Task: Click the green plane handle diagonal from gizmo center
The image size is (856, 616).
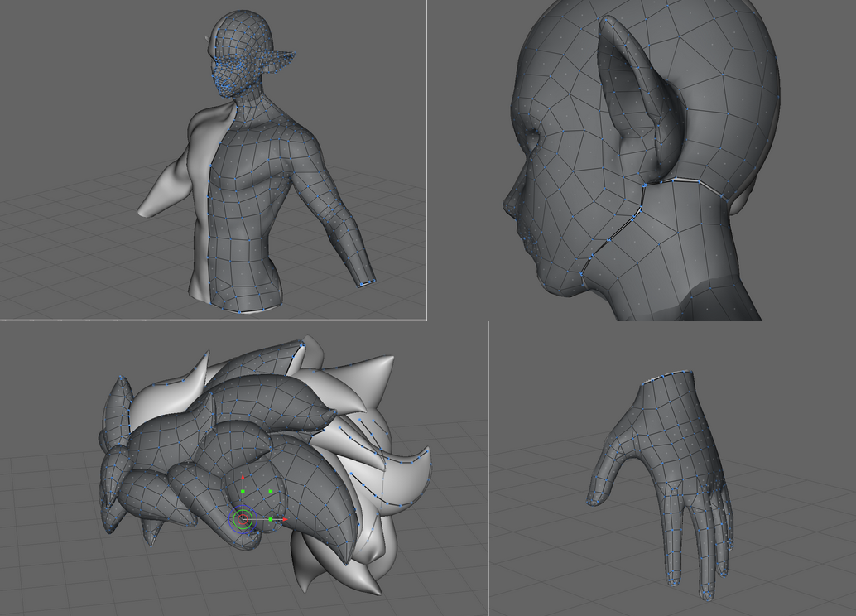Action: point(271,492)
